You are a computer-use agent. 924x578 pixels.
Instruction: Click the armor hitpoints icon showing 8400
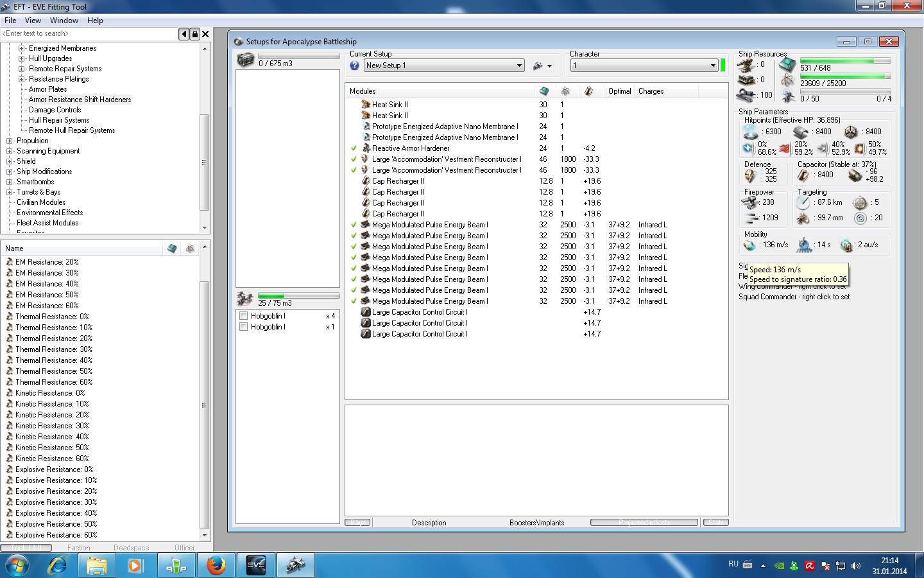tap(801, 132)
